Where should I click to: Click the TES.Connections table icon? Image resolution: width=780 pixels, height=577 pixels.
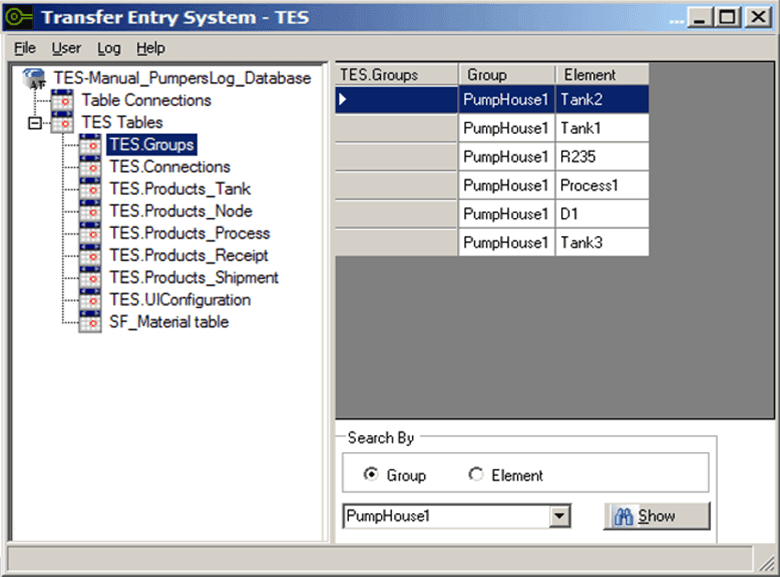[x=90, y=167]
